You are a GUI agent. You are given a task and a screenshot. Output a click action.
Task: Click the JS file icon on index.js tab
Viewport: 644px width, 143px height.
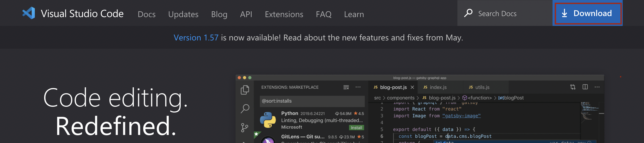click(x=425, y=87)
